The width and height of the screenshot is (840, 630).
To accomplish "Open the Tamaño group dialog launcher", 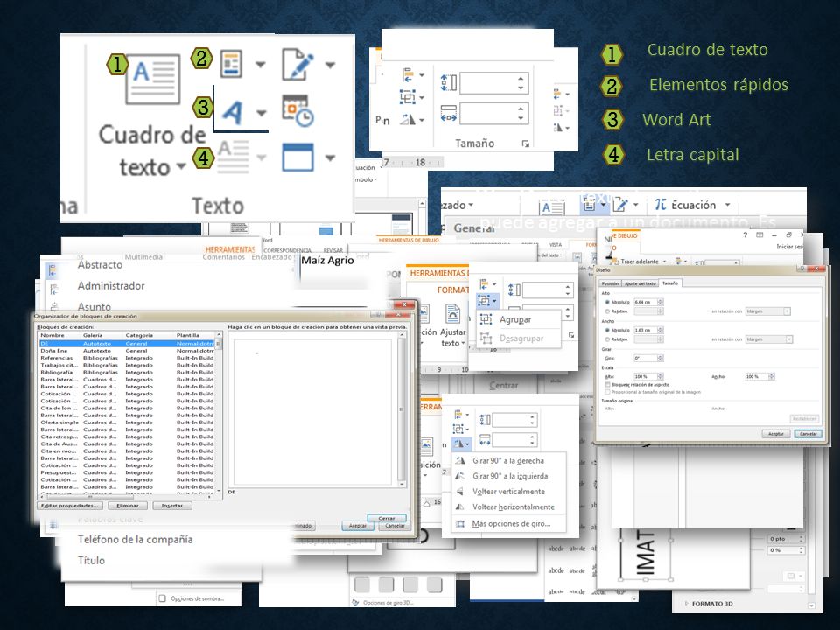I will pyautogui.click(x=526, y=143).
